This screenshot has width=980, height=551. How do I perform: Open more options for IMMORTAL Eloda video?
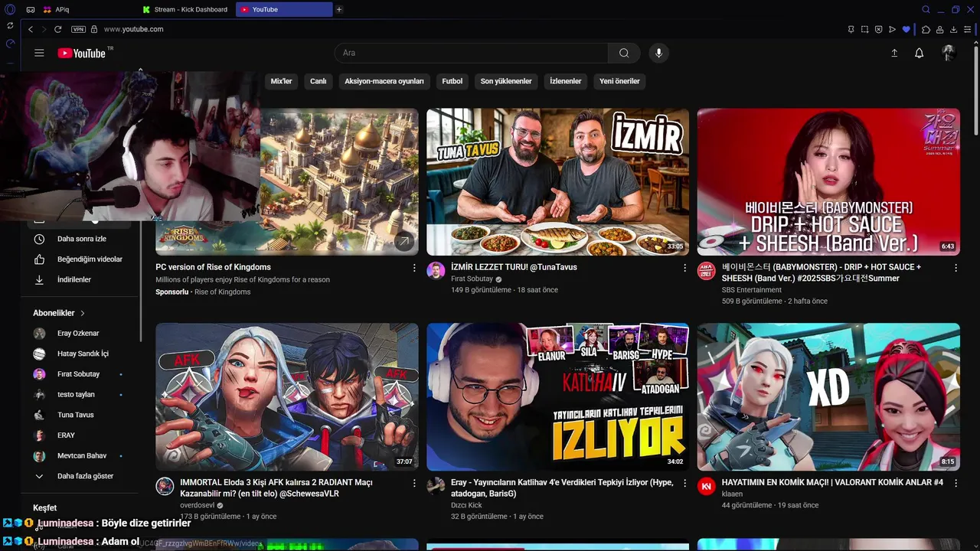pos(414,484)
